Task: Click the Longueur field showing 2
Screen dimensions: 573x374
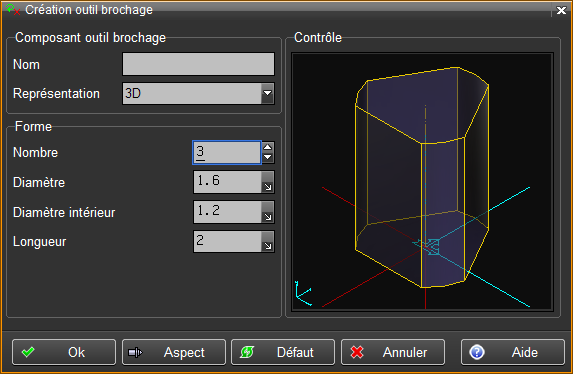Action: point(227,241)
